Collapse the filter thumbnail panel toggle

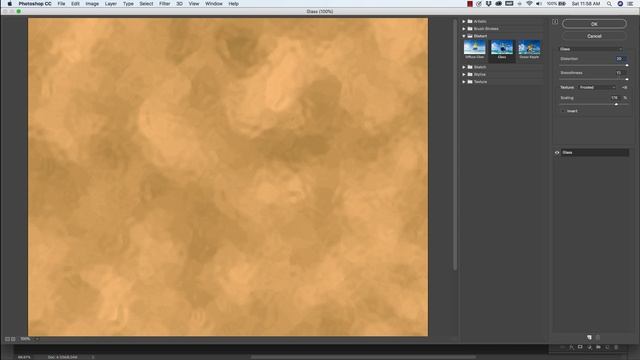[x=555, y=22]
